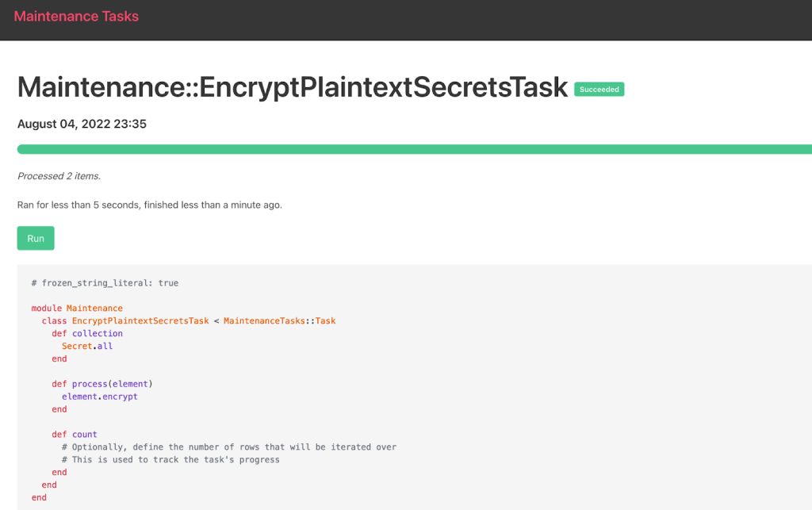The image size is (812, 510).
Task: Click the "def process(element)" code line
Action: pos(101,384)
